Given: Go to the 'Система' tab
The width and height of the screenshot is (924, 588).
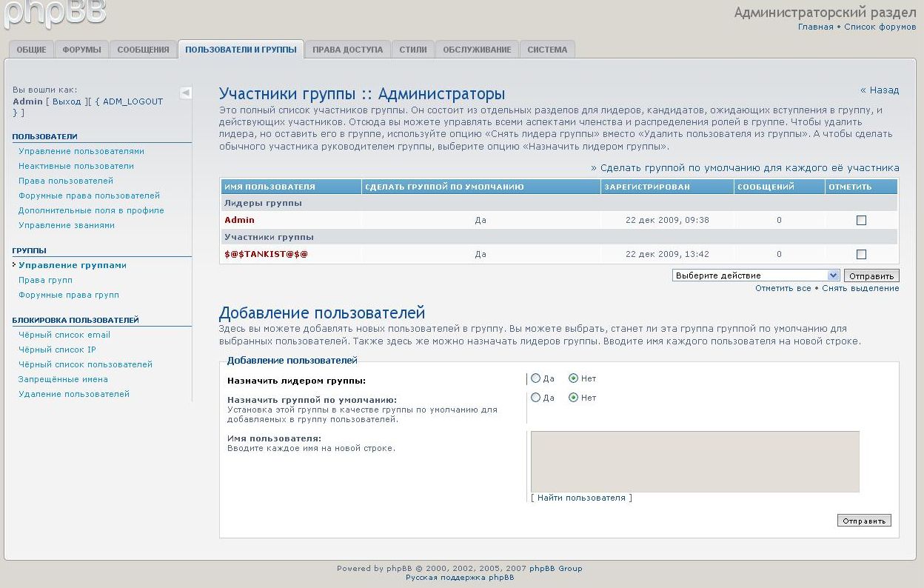Looking at the screenshot, I should [x=547, y=50].
